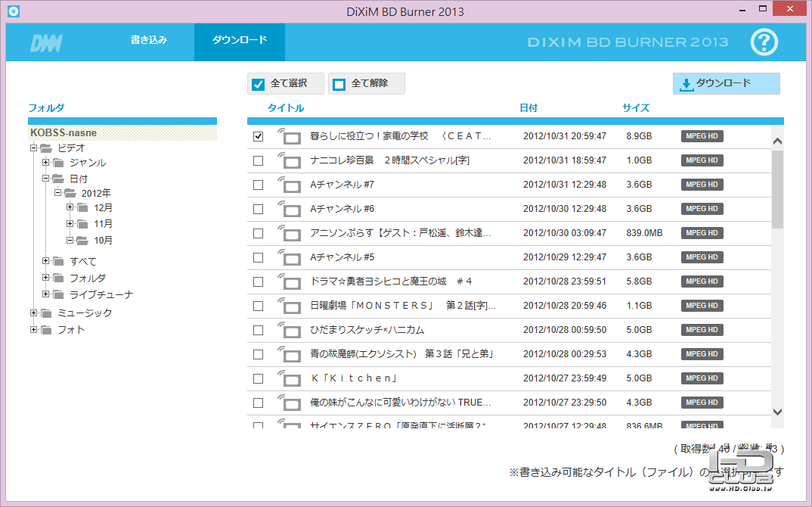812x507 pixels.
Task: Click the title list scrollbar thumb
Action: click(x=776, y=189)
